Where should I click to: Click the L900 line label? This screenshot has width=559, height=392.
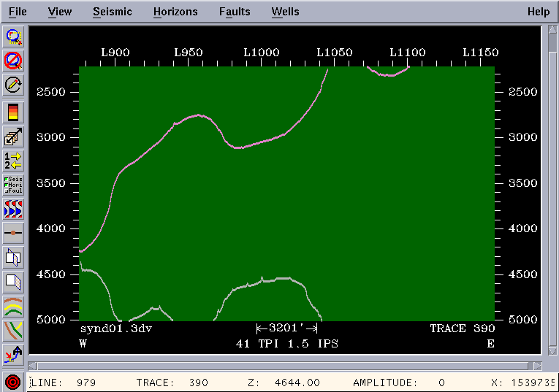[115, 53]
